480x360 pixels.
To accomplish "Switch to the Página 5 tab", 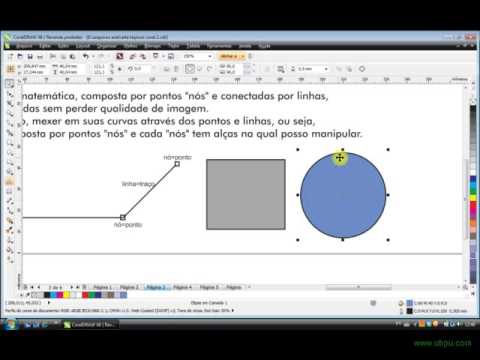I will [209, 287].
